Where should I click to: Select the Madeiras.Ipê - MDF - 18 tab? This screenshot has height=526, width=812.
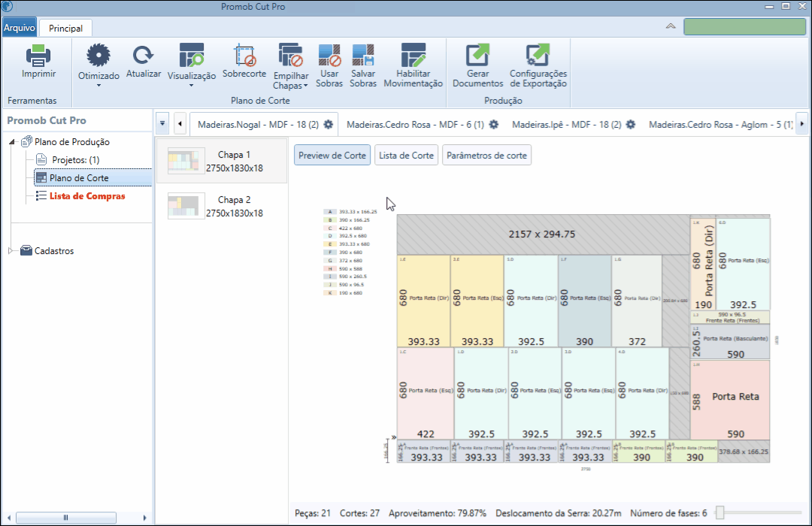tap(567, 124)
